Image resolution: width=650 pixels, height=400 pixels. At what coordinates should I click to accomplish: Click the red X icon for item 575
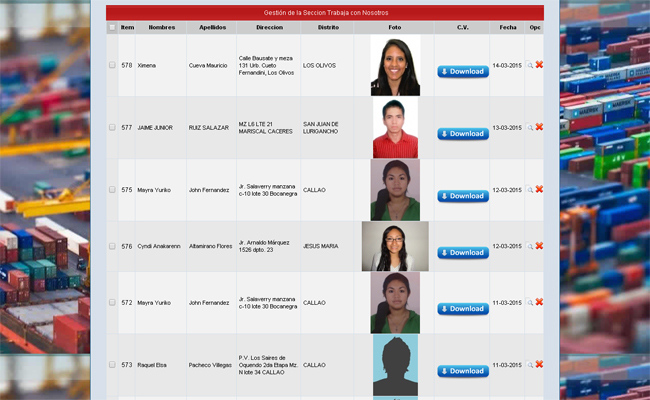click(539, 189)
